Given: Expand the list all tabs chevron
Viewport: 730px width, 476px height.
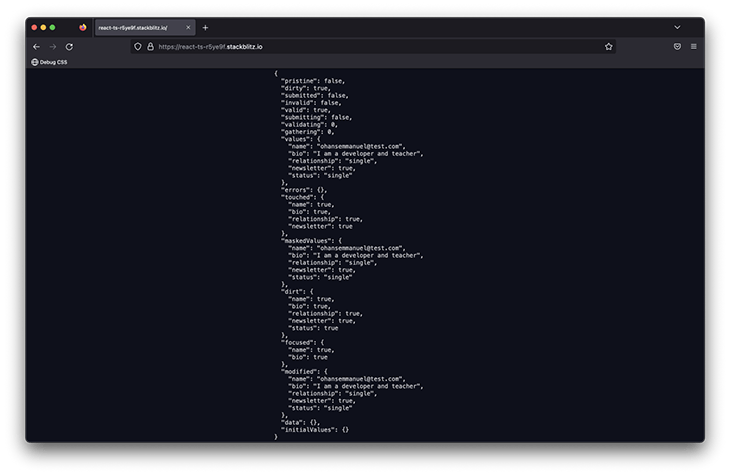Looking at the screenshot, I should [x=677, y=27].
